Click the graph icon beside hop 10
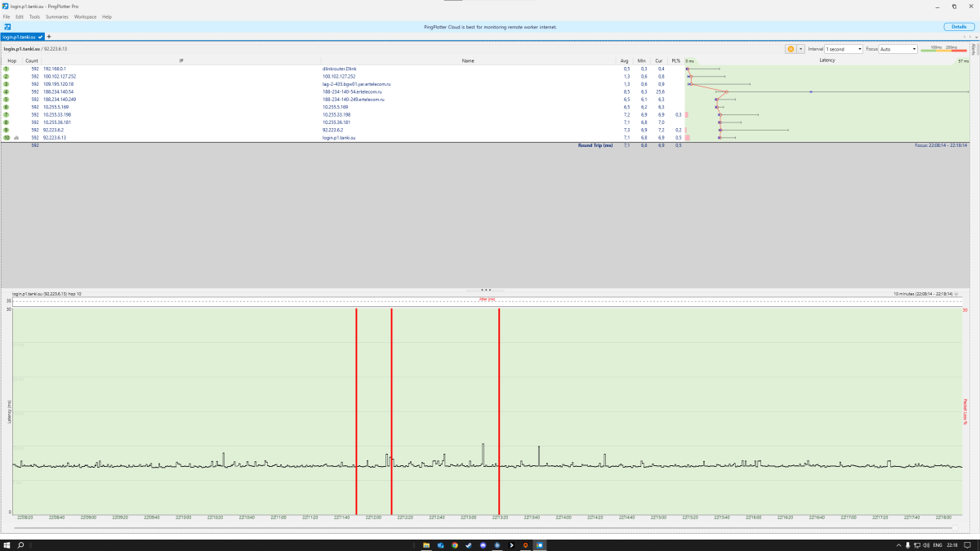Image resolution: width=980 pixels, height=551 pixels. (x=16, y=138)
